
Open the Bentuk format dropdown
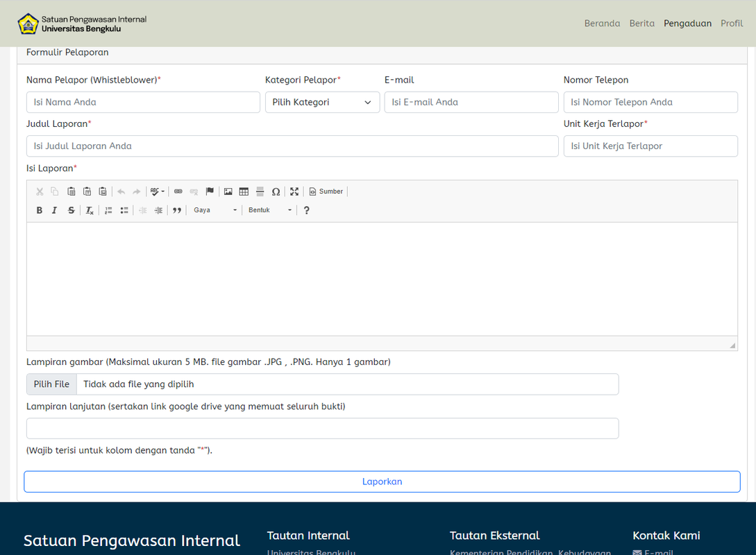pos(270,210)
